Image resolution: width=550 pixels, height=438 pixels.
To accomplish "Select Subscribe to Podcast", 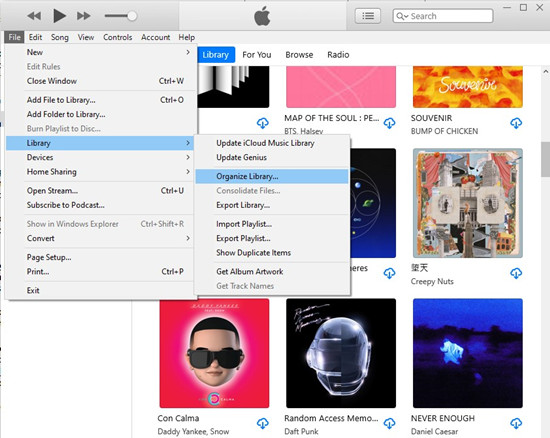I will pyautogui.click(x=100, y=205).
